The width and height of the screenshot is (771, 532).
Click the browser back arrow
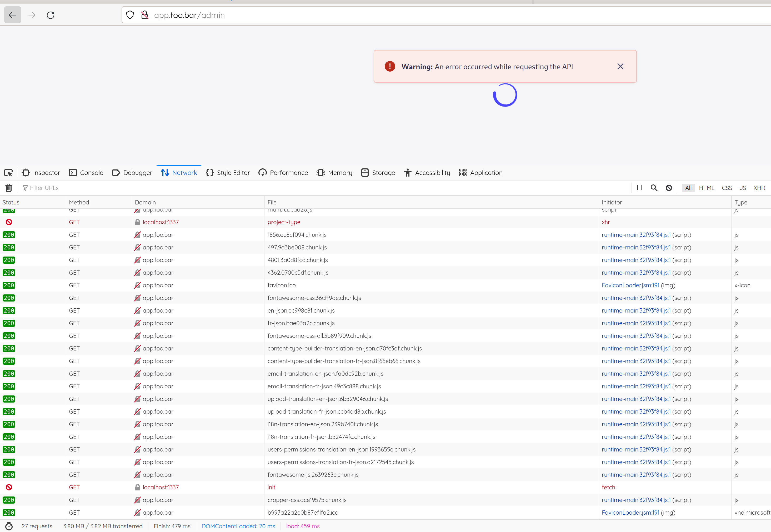pos(12,15)
